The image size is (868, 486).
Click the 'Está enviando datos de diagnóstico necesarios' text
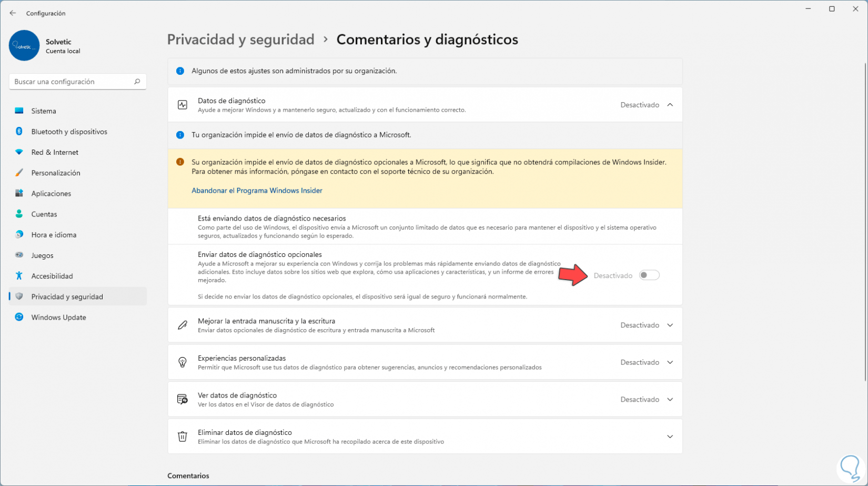point(271,219)
